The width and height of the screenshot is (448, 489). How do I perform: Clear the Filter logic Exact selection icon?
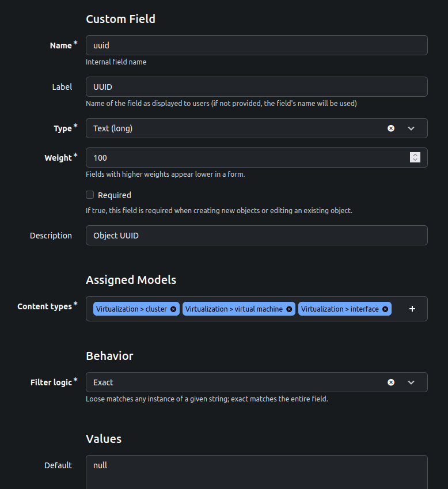[x=391, y=382]
